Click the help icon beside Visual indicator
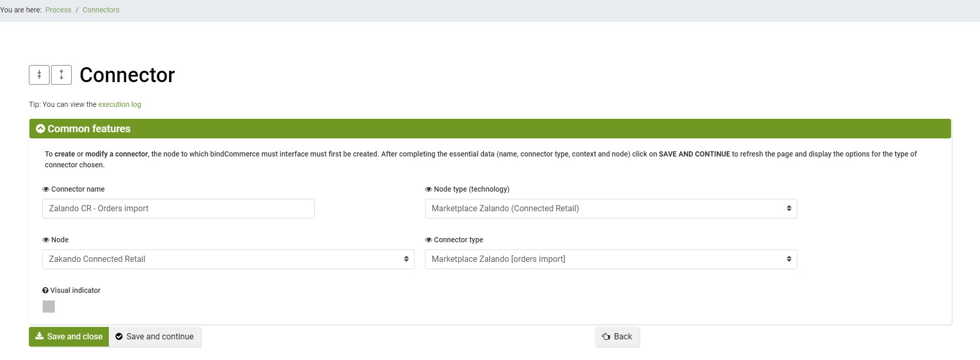 45,291
